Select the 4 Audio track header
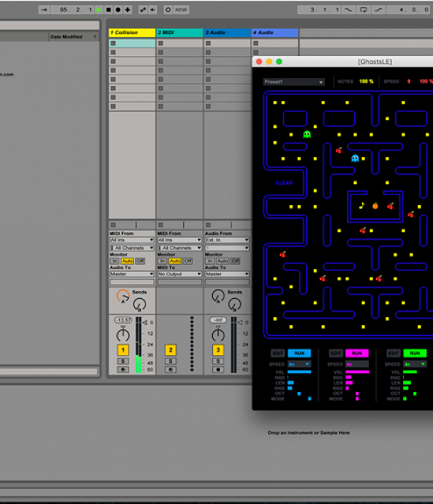Image resolution: width=433 pixels, height=504 pixels. [275, 33]
